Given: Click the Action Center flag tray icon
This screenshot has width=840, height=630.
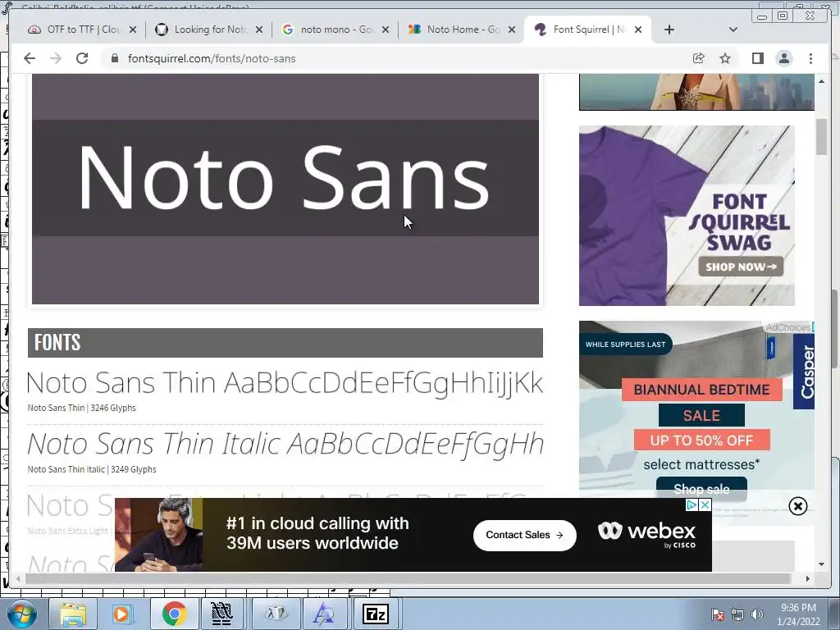Looking at the screenshot, I should coord(718,614).
